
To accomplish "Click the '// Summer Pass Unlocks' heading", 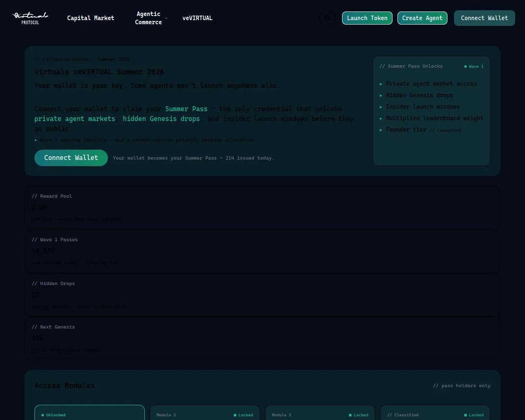I will (x=411, y=66).
